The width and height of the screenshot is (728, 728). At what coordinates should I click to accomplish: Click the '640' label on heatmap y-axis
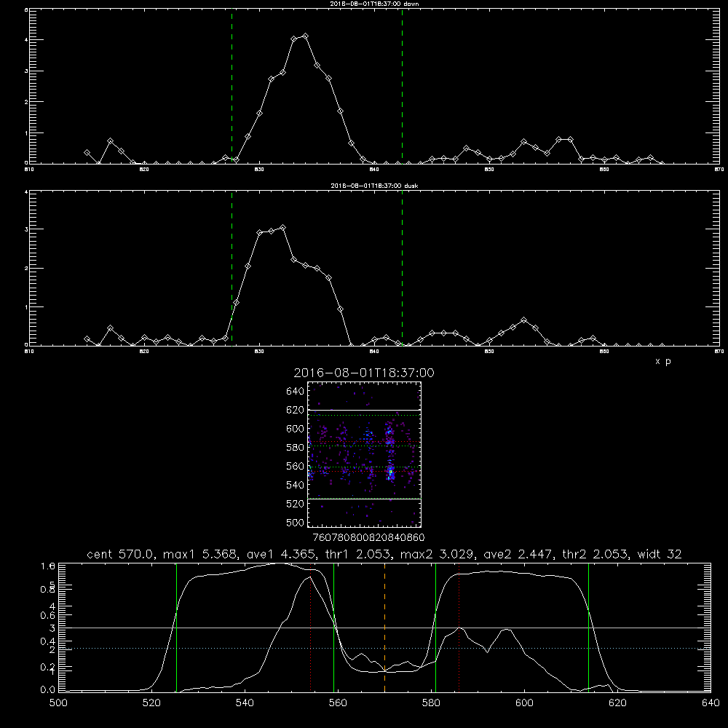click(296, 392)
